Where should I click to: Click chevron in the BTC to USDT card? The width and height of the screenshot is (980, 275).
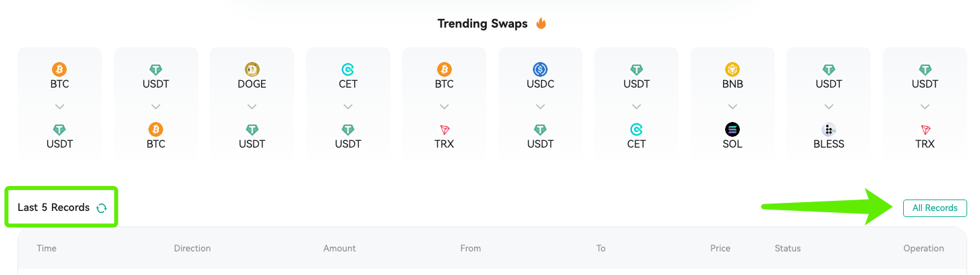pyautogui.click(x=60, y=106)
